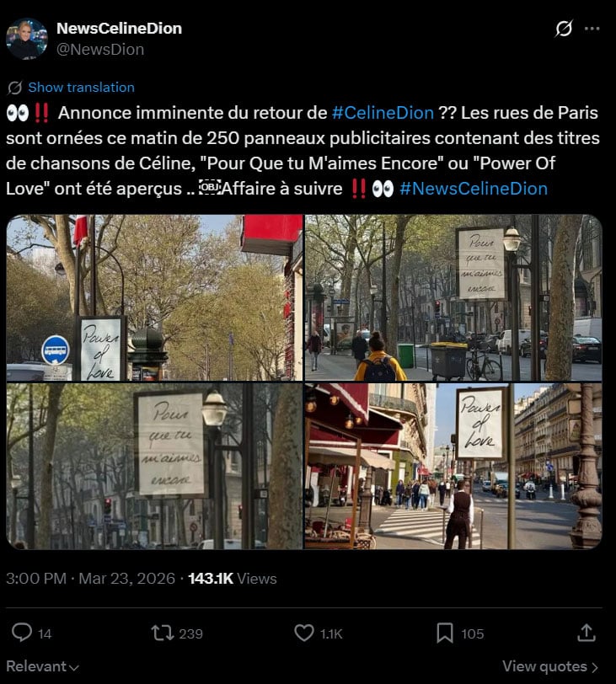The height and width of the screenshot is (684, 616).
Task: Like the post with the heart icon
Action: pyautogui.click(x=304, y=633)
